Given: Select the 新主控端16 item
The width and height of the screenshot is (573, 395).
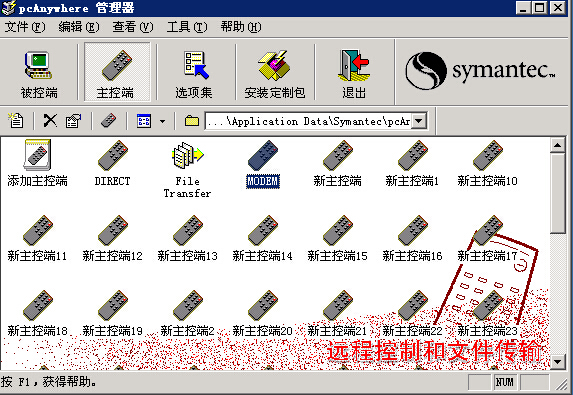Looking at the screenshot, I should click(413, 239).
